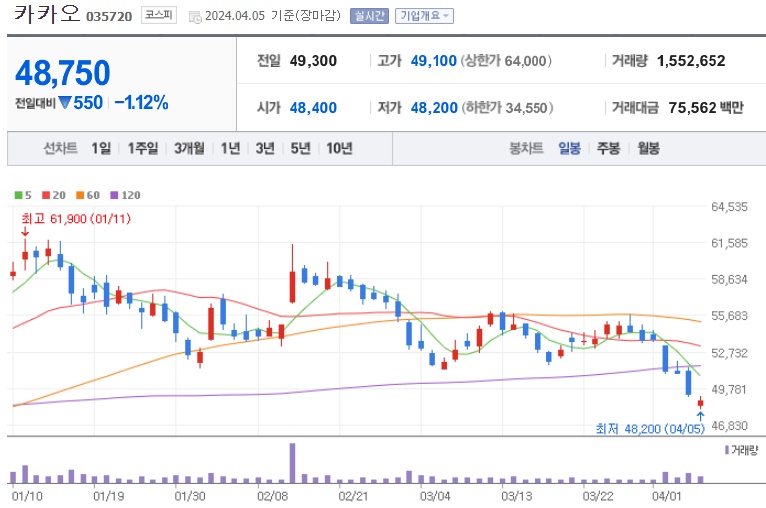Click the 봉차트 label

pos(526,148)
